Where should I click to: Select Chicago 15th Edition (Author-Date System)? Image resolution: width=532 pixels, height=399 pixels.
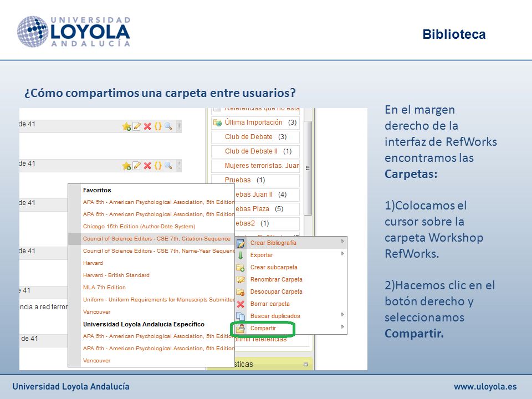pyautogui.click(x=139, y=227)
